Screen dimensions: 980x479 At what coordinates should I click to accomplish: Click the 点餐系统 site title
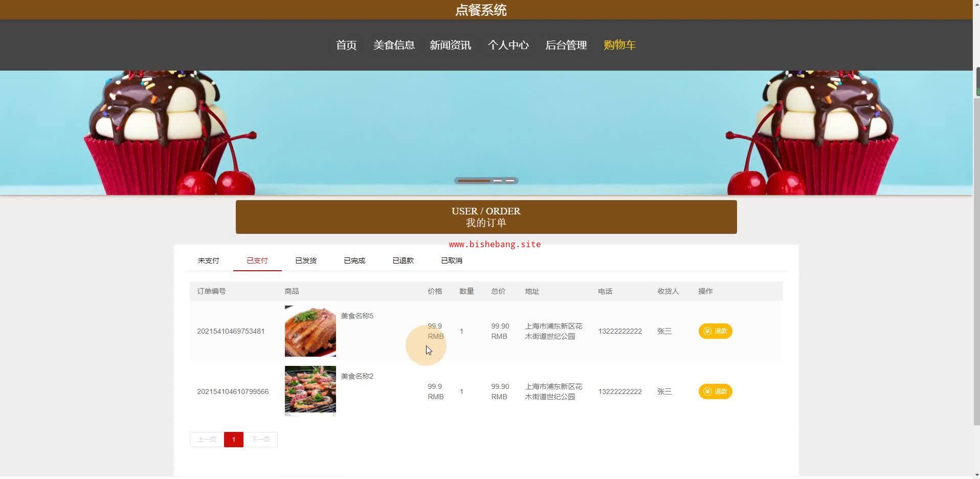pos(481,10)
